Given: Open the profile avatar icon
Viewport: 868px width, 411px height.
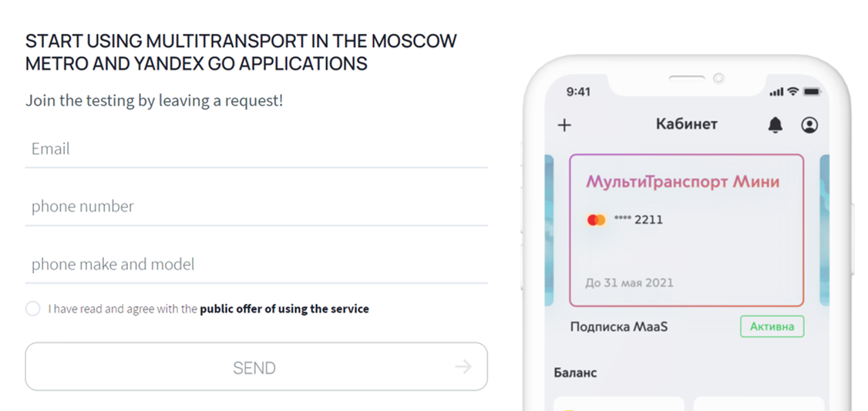Looking at the screenshot, I should [809, 125].
